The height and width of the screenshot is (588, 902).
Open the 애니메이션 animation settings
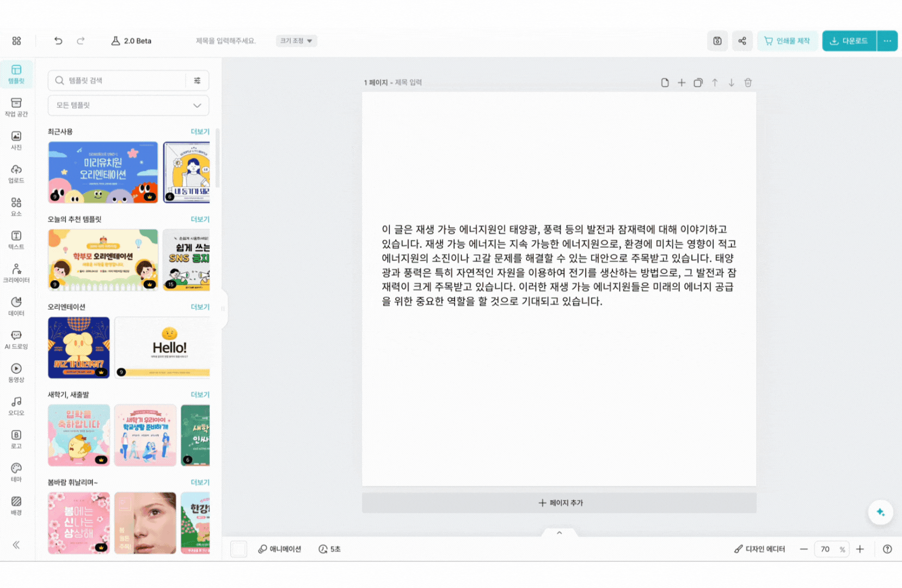tap(279, 549)
